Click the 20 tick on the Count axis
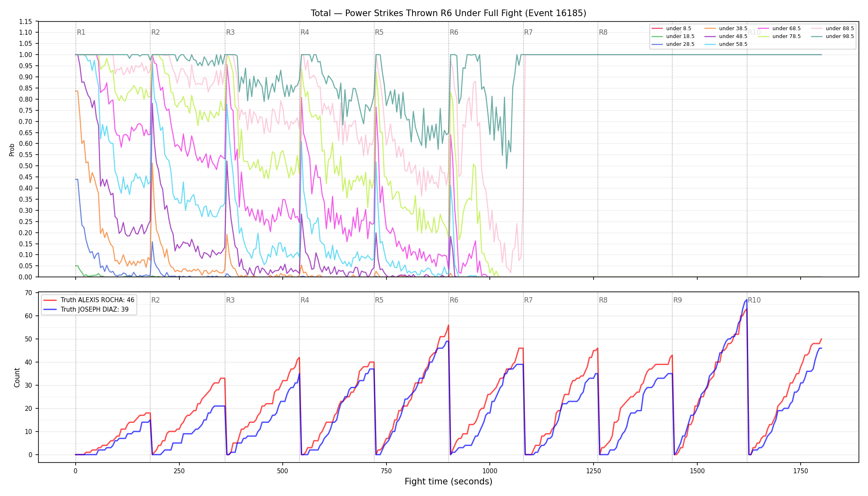The image size is (868, 496). 29,408
